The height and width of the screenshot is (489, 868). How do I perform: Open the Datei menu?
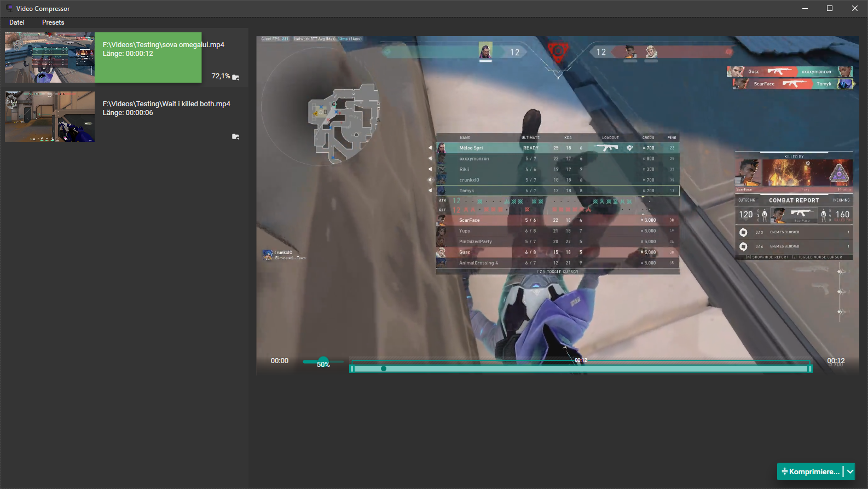(x=17, y=22)
